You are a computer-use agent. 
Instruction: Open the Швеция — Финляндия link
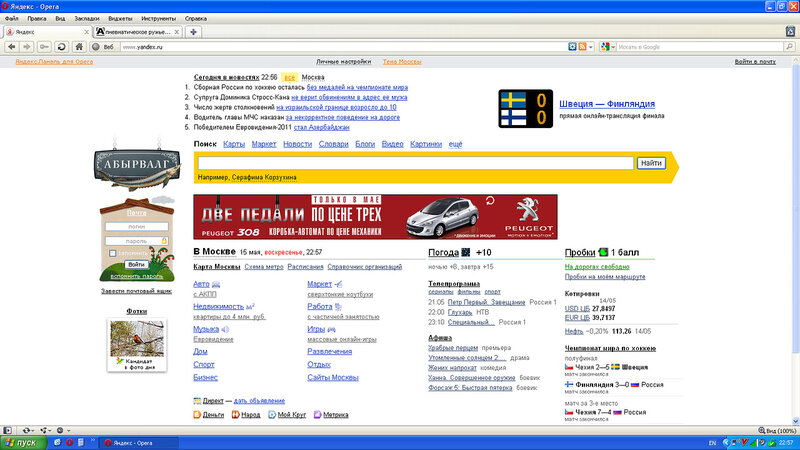click(x=607, y=104)
